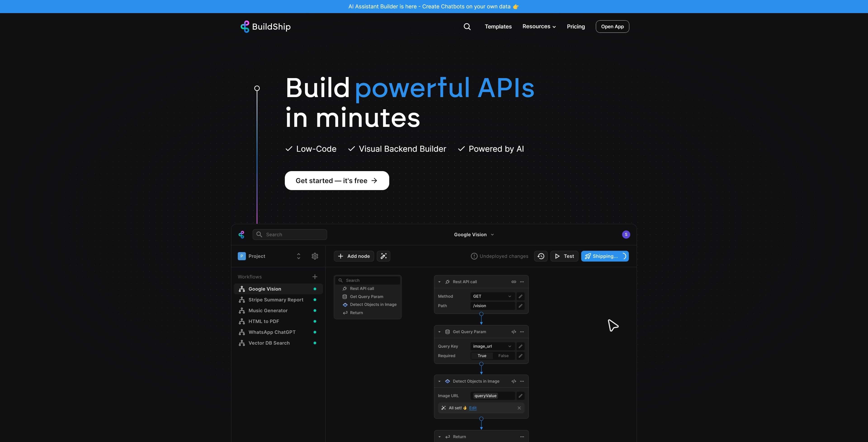868x442 pixels.
Task: Collapse the Rest API call node
Action: click(x=439, y=282)
